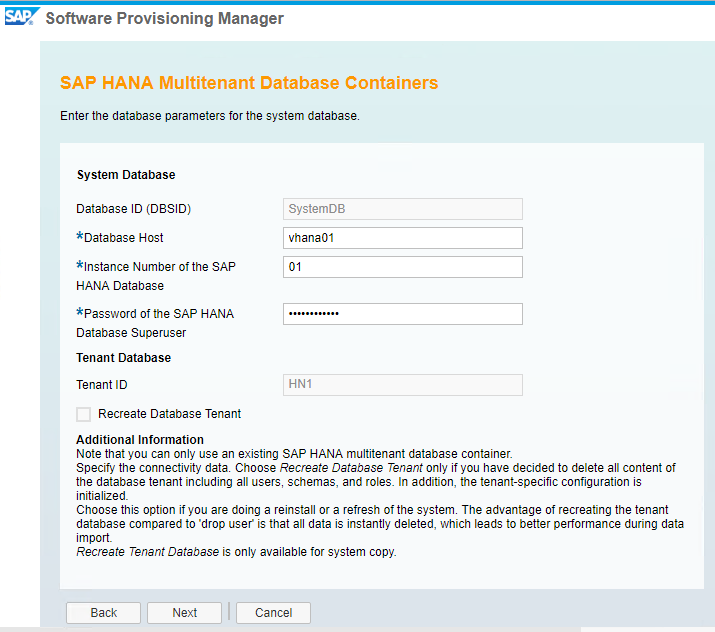Viewport: 715px width, 632px height.
Task: Select the Instance Number input field
Action: [x=403, y=267]
